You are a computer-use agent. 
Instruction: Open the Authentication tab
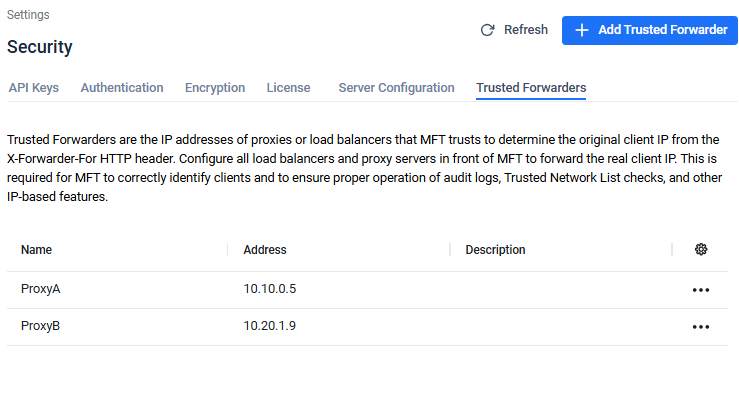(122, 88)
